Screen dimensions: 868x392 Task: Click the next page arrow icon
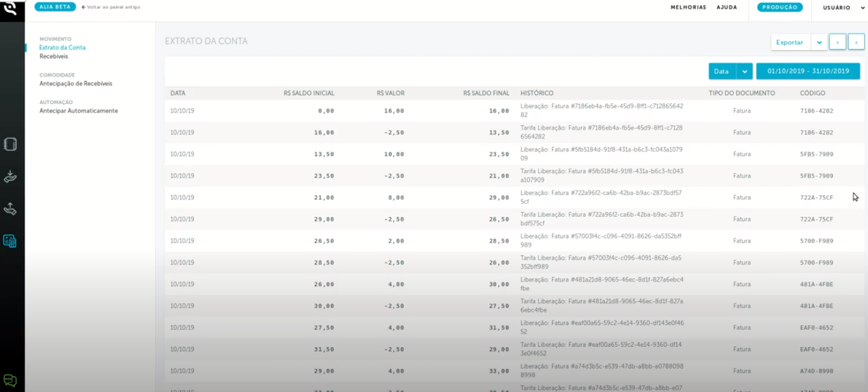(x=856, y=41)
